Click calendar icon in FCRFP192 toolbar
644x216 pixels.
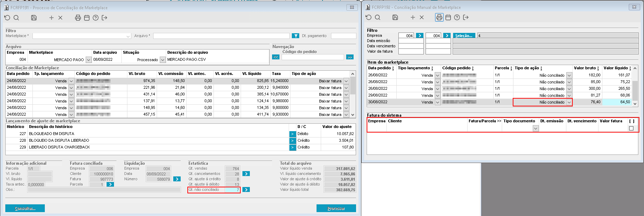[x=448, y=17]
